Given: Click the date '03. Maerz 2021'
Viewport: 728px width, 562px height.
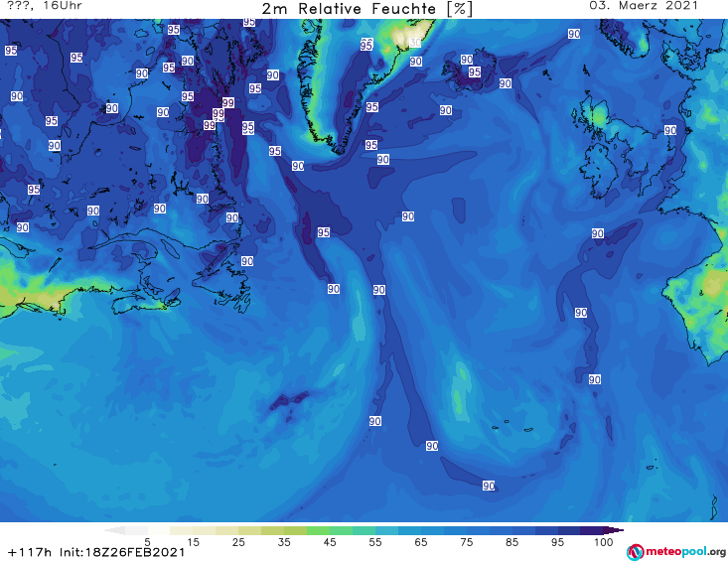Looking at the screenshot, I should pos(644,6).
